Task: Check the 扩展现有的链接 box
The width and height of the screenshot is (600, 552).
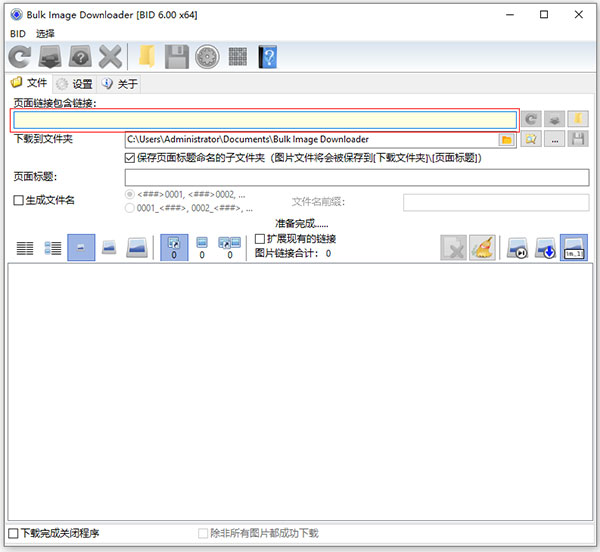Action: pos(260,239)
